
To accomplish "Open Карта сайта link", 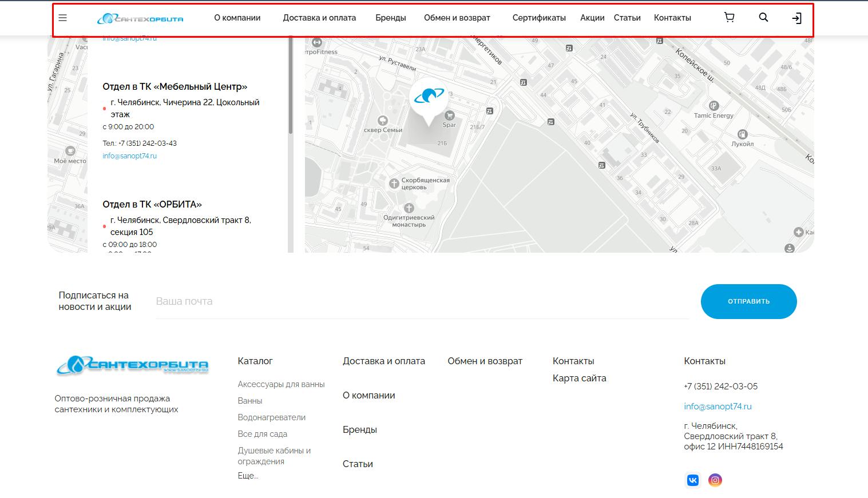I will click(x=579, y=379).
